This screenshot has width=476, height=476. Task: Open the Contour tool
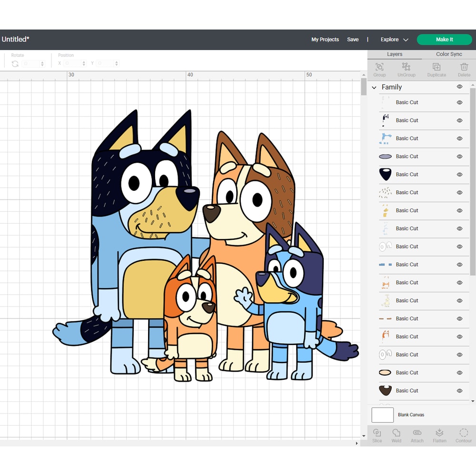[x=463, y=436]
